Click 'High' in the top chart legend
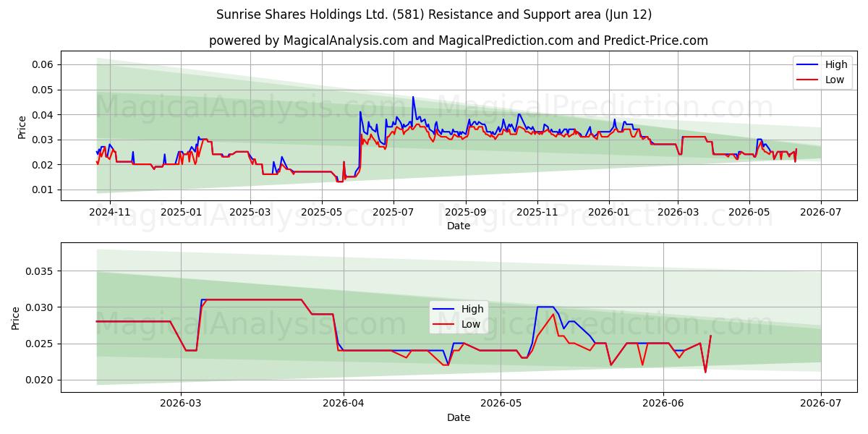Viewport: 868px width, 434px height. [x=835, y=64]
